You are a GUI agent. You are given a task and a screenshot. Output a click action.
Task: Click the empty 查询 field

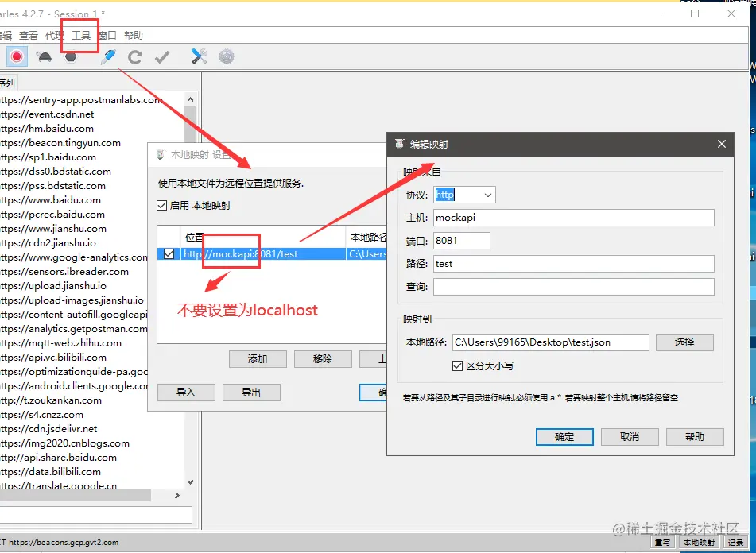[x=574, y=287]
